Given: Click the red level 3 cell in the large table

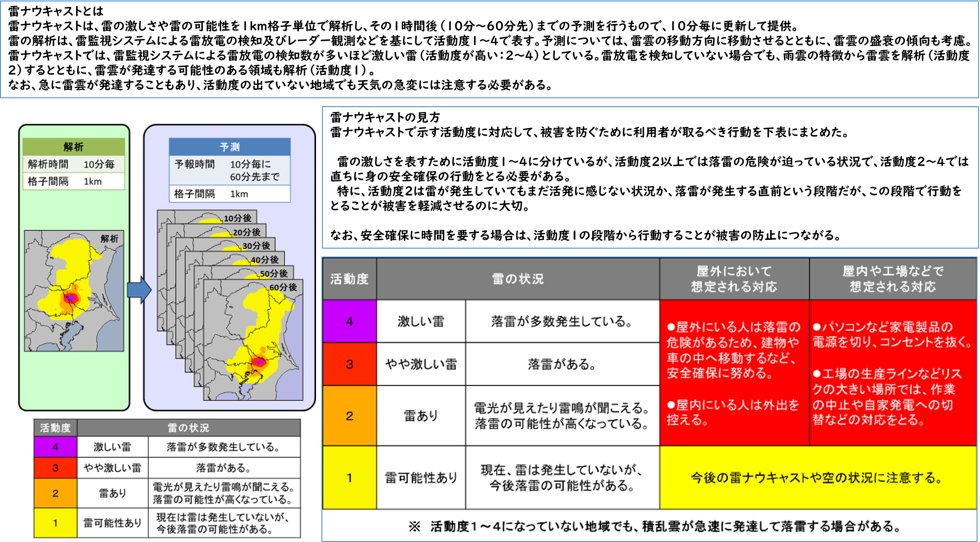Looking at the screenshot, I should 349,364.
